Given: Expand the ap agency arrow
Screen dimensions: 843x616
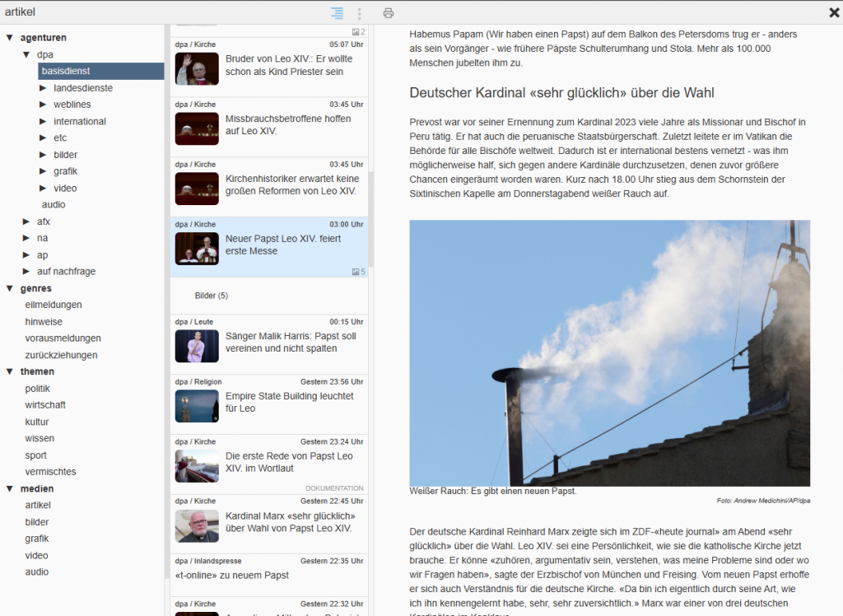Looking at the screenshot, I should click(x=26, y=255).
